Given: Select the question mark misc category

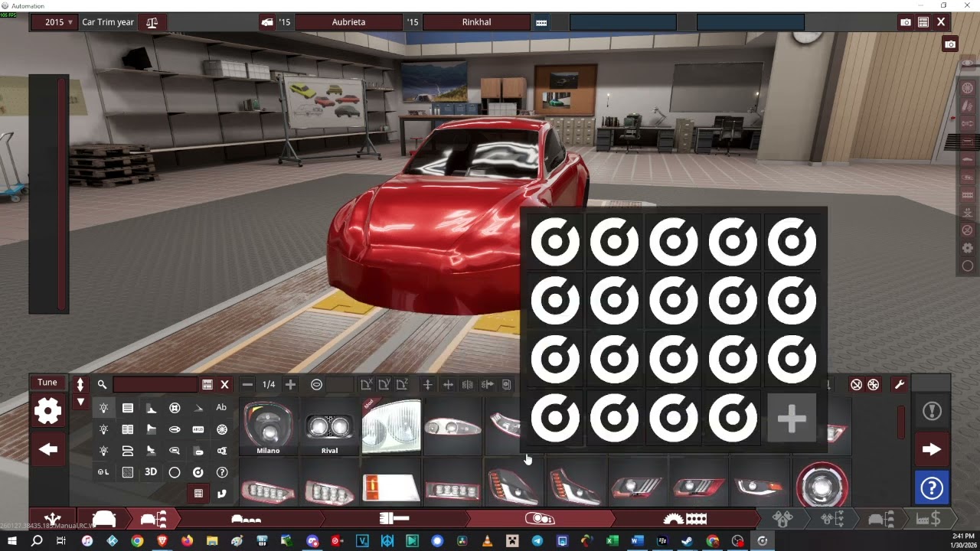Looking at the screenshot, I should (x=222, y=472).
